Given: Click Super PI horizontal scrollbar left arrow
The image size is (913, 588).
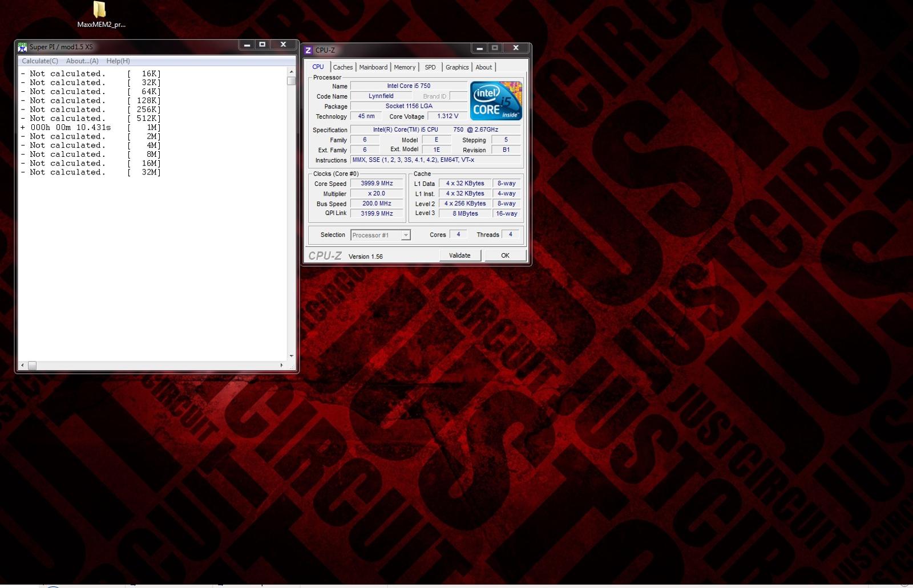Looking at the screenshot, I should coord(22,365).
